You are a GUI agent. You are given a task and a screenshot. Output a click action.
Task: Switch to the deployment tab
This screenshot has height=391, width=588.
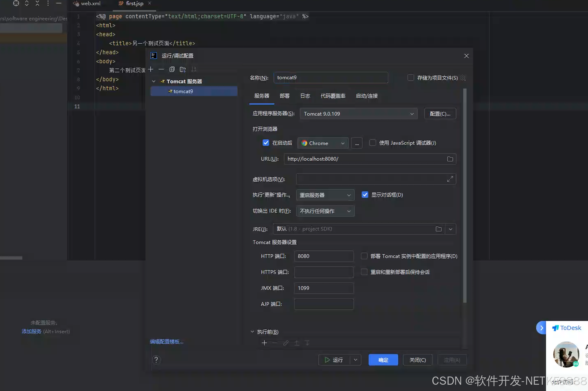click(x=284, y=96)
